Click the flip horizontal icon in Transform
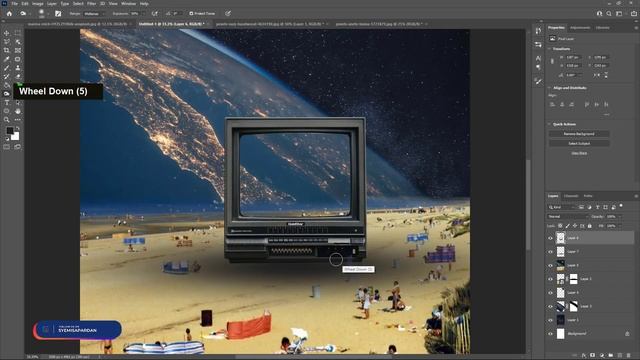 pyautogui.click(x=597, y=75)
